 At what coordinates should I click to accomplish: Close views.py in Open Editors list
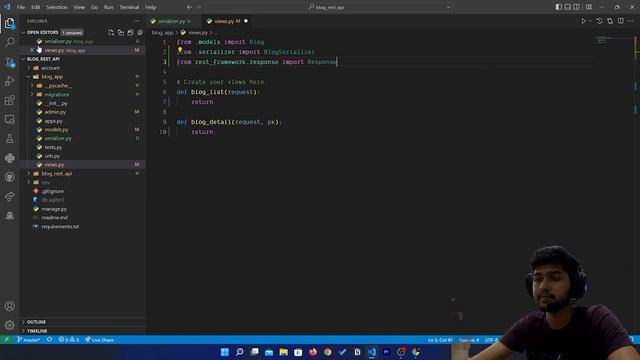(x=32, y=50)
